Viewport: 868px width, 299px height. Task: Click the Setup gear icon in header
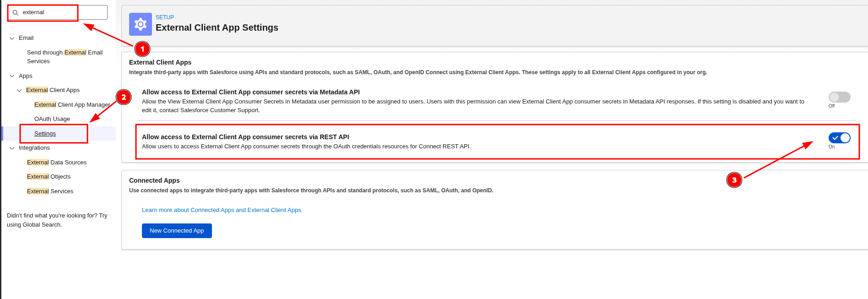pyautogui.click(x=141, y=24)
